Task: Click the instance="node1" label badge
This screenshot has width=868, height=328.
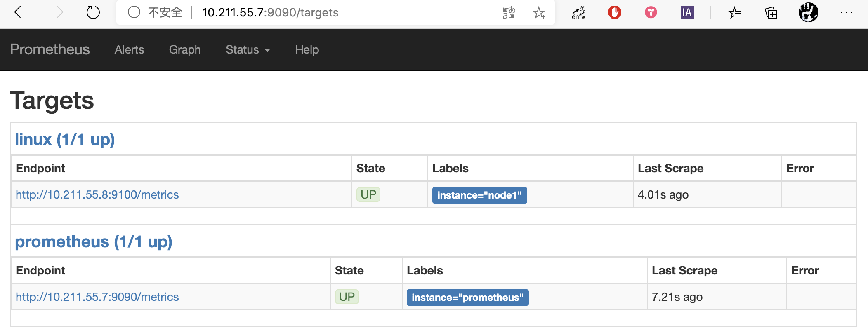Action: point(479,195)
